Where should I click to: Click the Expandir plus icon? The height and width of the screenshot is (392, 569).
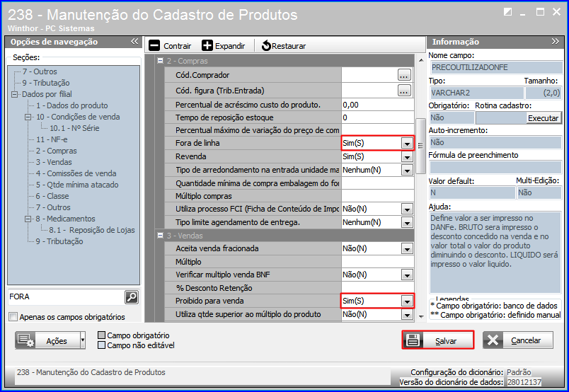coord(207,46)
